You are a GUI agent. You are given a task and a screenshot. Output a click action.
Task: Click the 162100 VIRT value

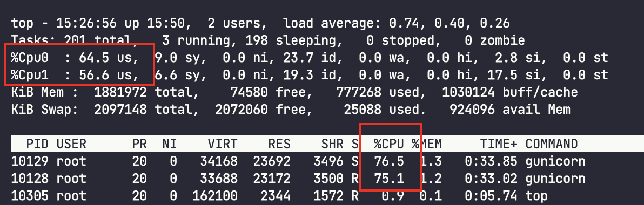215,196
